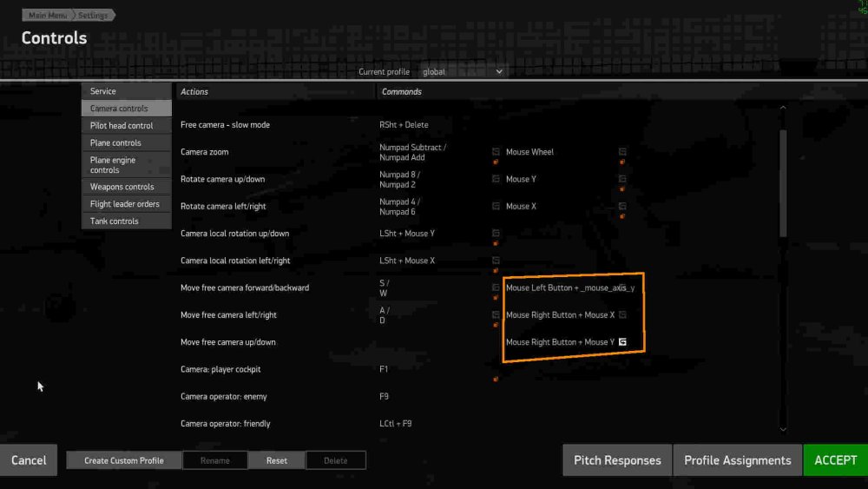Click the Actions column header
The height and width of the screenshot is (489, 868).
[x=194, y=91]
